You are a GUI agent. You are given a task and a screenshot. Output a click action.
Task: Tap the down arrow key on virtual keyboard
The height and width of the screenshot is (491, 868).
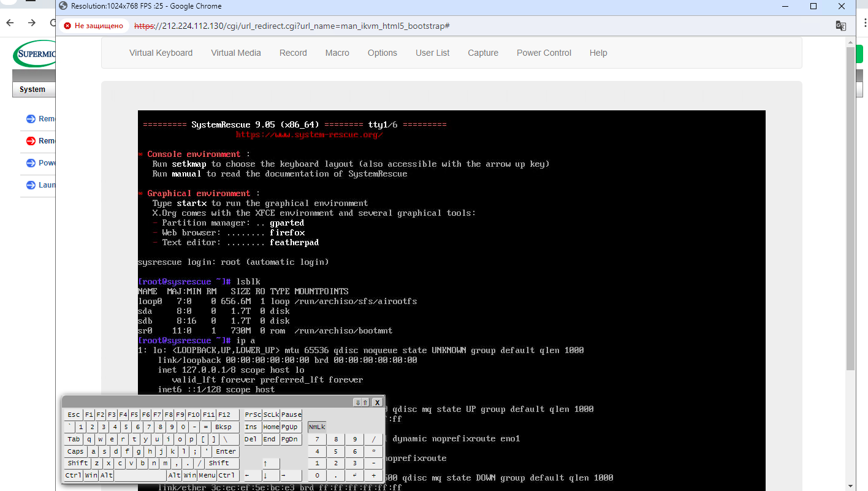271,476
